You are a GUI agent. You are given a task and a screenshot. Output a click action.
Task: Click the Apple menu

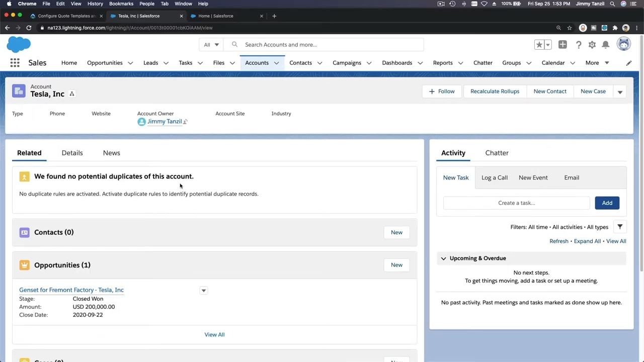click(9, 4)
